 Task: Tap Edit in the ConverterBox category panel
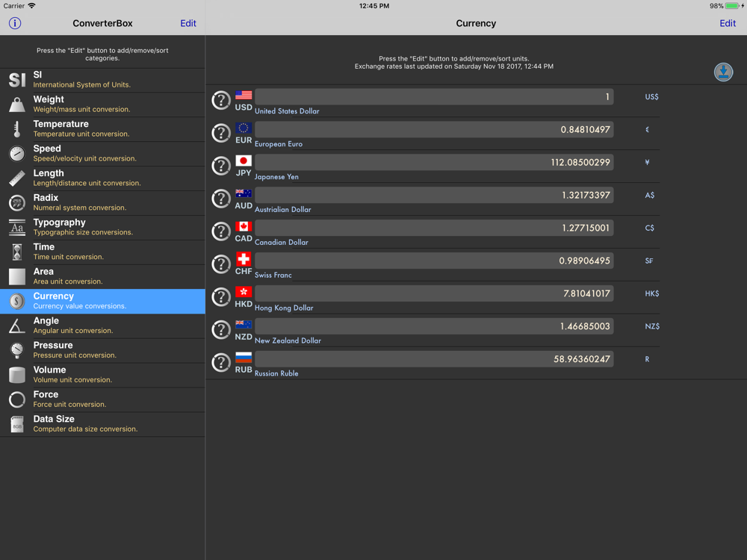pos(188,23)
